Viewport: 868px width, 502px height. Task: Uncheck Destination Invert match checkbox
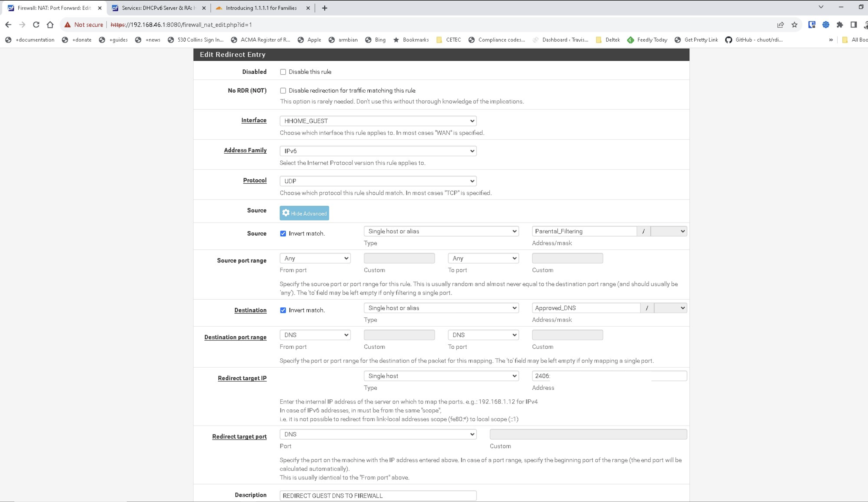point(283,310)
